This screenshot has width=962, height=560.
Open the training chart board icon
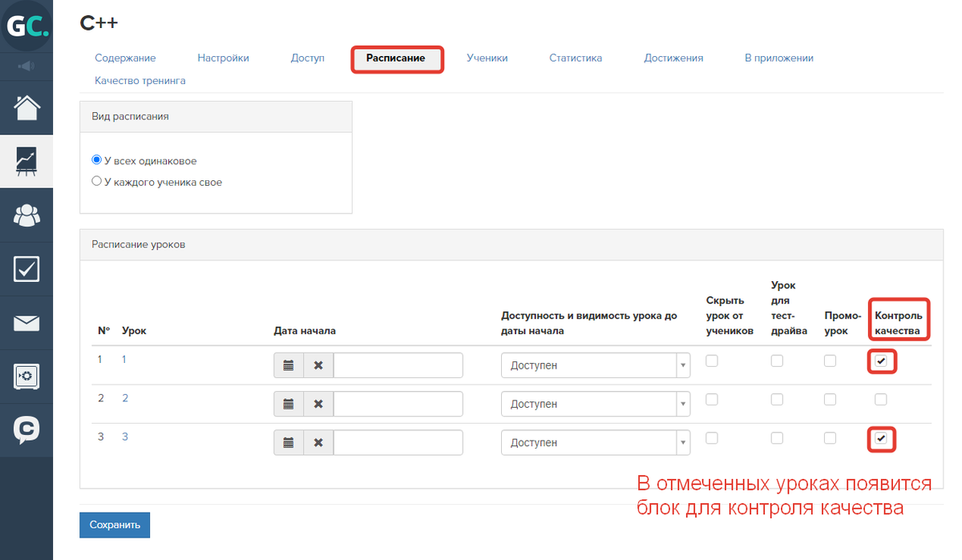click(26, 161)
